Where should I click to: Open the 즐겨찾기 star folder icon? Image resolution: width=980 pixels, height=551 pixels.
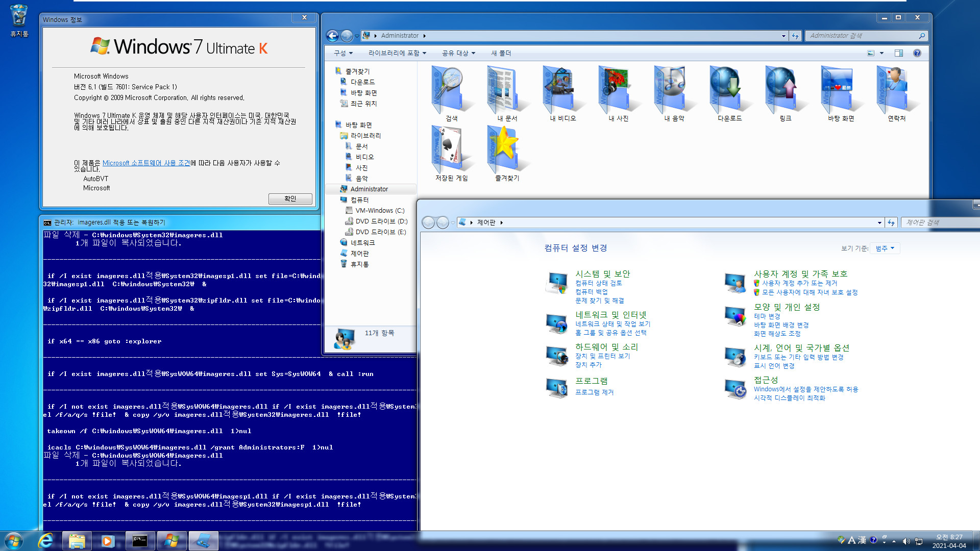click(507, 154)
